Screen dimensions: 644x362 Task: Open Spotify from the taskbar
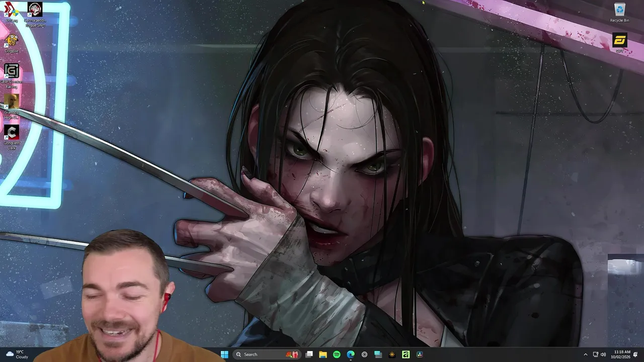pos(337,354)
